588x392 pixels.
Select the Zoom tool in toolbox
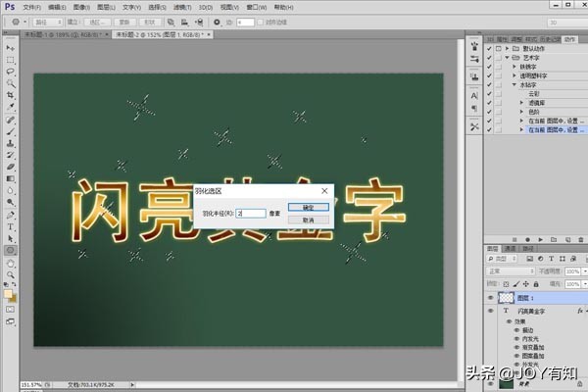(10, 275)
